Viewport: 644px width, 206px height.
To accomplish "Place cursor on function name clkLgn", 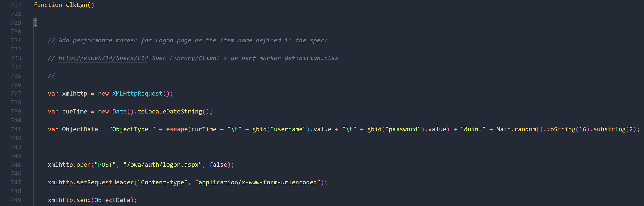I will 76,5.
